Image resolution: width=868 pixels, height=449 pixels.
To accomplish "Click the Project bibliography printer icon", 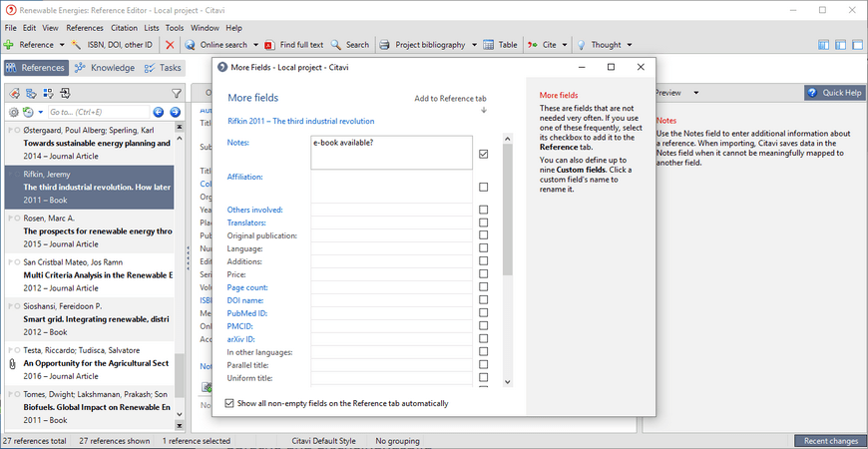I will coord(385,45).
